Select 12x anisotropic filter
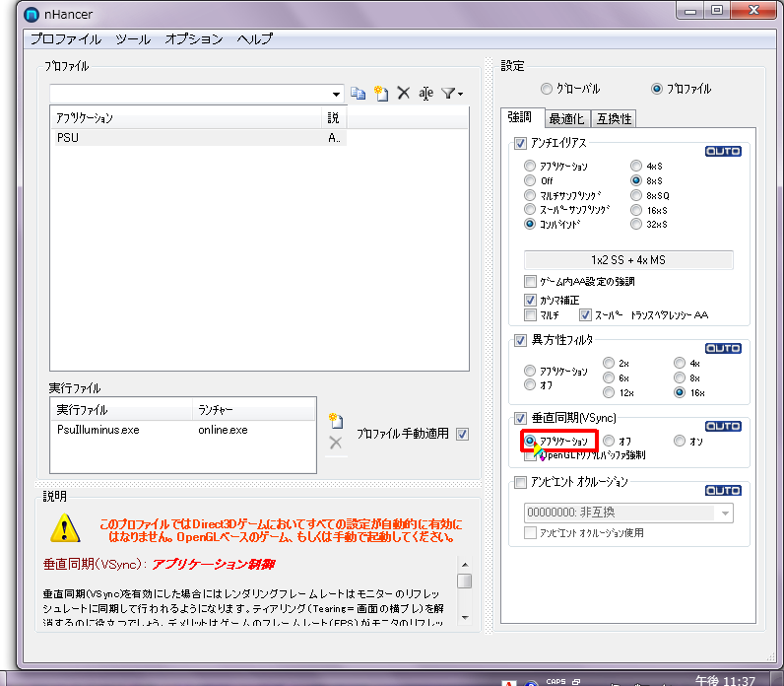 click(x=609, y=393)
